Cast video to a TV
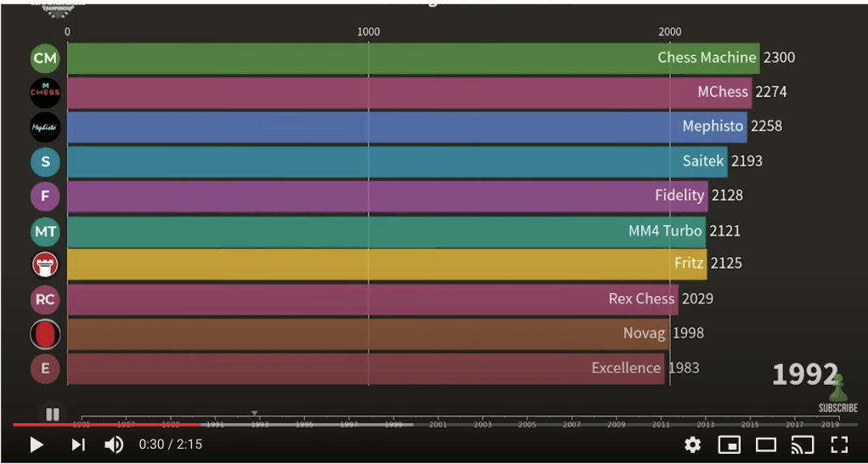 803,444
